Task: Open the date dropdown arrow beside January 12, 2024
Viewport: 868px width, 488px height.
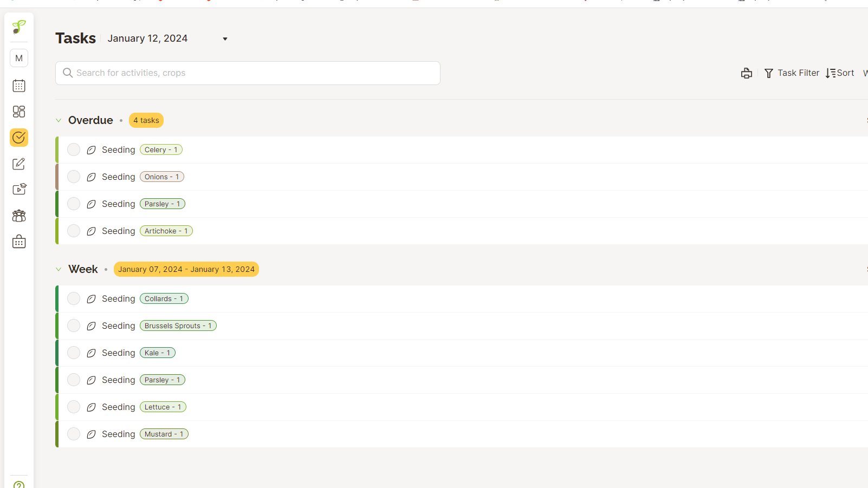Action: point(225,39)
